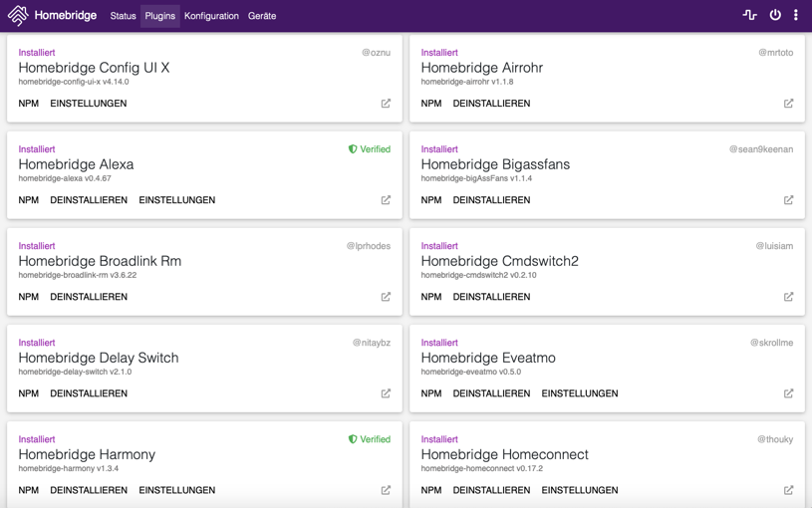Go to the Geräte tab
812x508 pixels.
coord(262,16)
